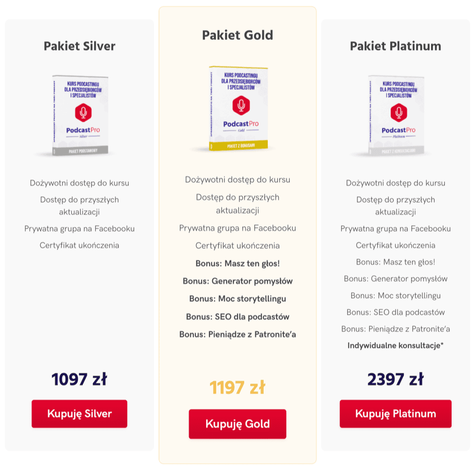
Task: Click the microphone icon on Gold box
Action: tap(241, 105)
